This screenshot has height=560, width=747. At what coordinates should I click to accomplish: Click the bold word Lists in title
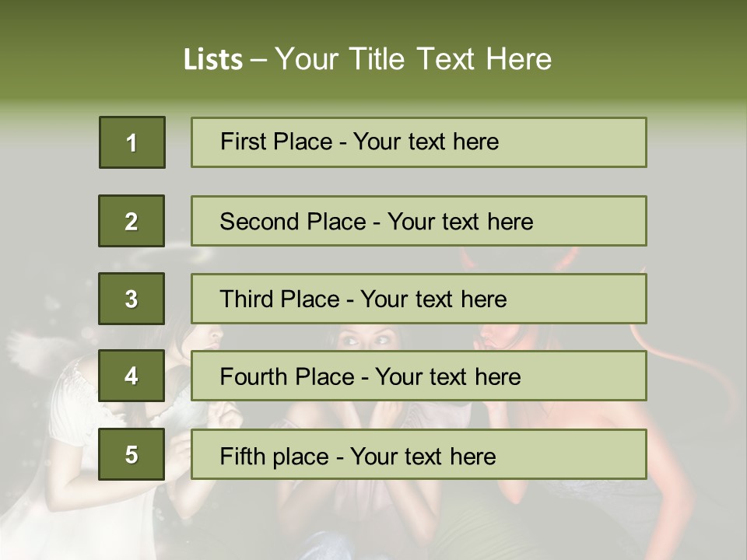[212, 60]
